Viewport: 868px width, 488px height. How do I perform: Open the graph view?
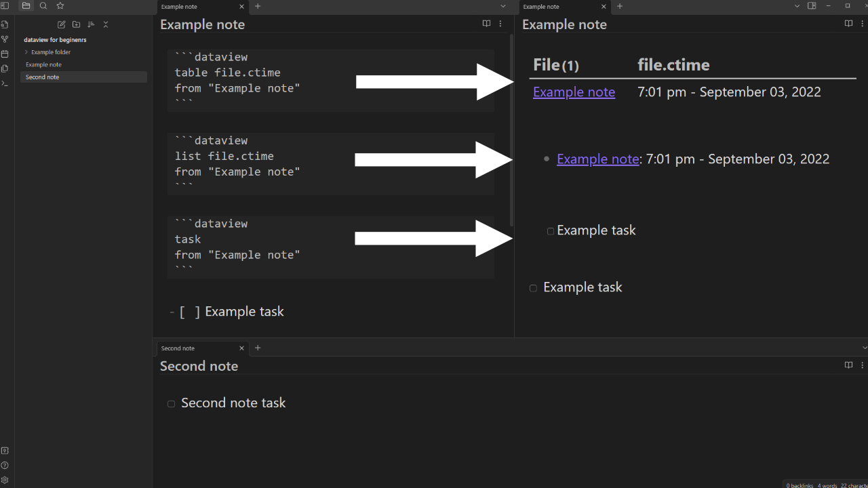pyautogui.click(x=5, y=39)
